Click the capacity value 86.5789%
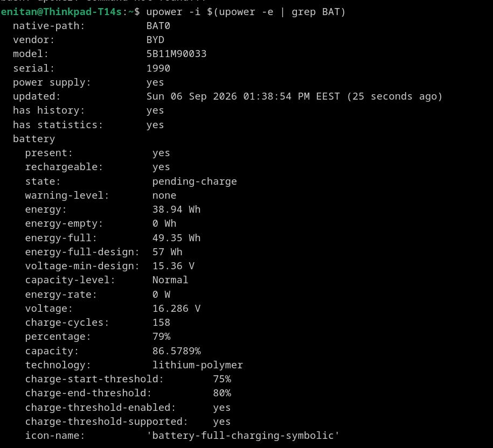This screenshot has height=448, width=493. (176, 351)
